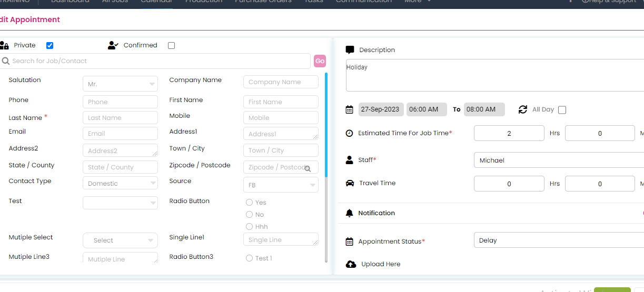The image size is (644, 292).
Task: Click the Upload Here cloud icon
Action: [351, 264]
